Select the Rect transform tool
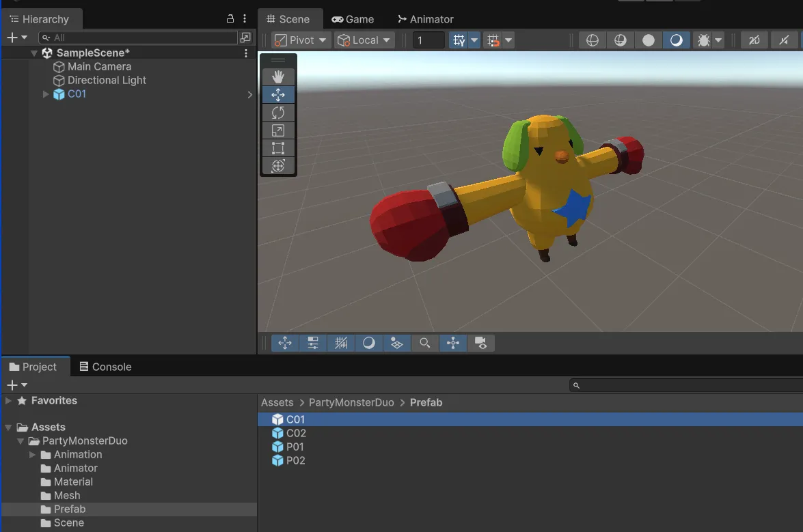The height and width of the screenshot is (532, 803). pos(278,148)
